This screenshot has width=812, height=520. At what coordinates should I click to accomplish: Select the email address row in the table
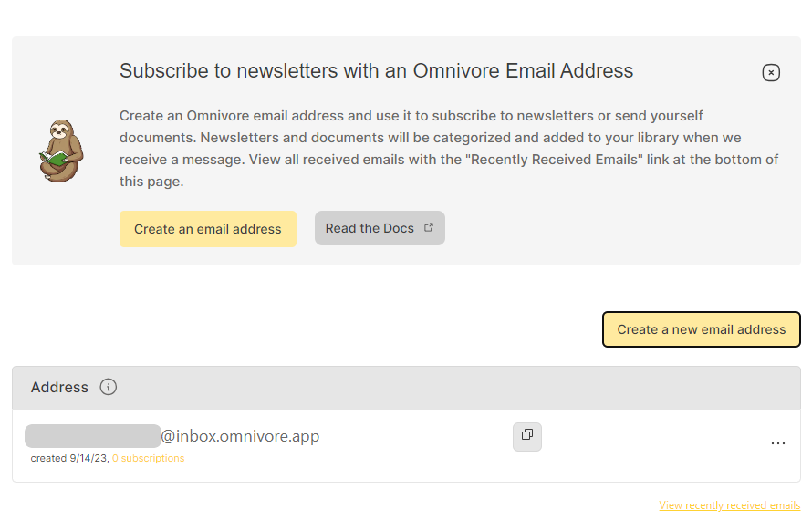pos(407,445)
